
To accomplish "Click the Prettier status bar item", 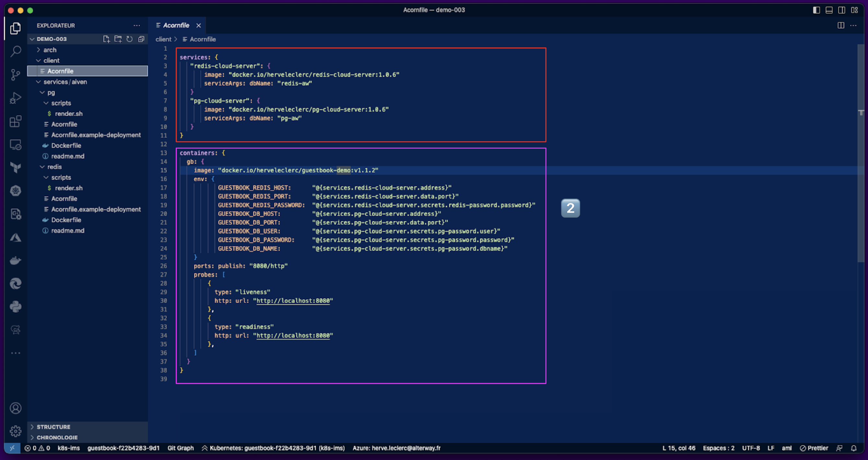I will click(x=814, y=448).
